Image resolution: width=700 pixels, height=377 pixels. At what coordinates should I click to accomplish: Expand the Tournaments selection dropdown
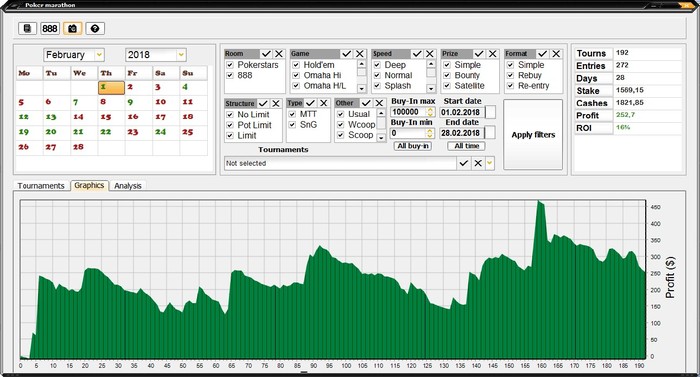(x=490, y=163)
